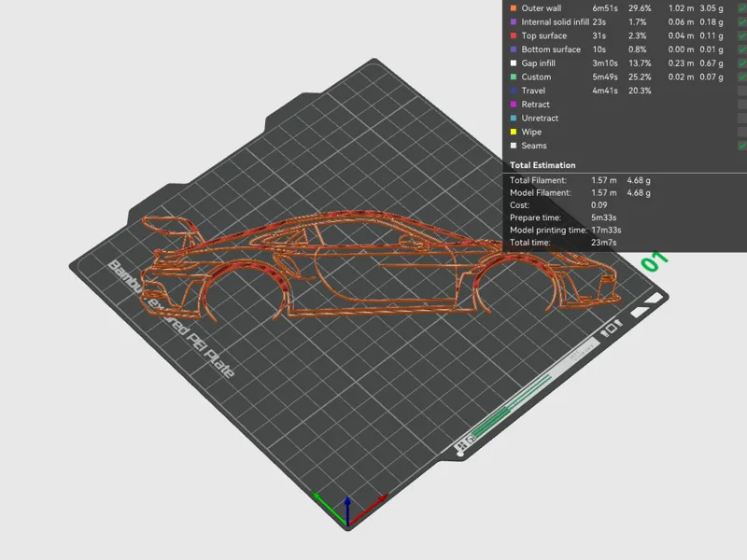
Task: Uncheck the Outer wall visibility checkbox
Action: pyautogui.click(x=742, y=8)
